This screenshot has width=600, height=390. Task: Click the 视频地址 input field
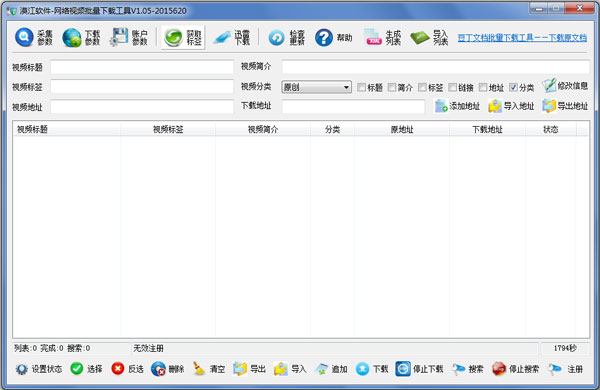tap(142, 107)
